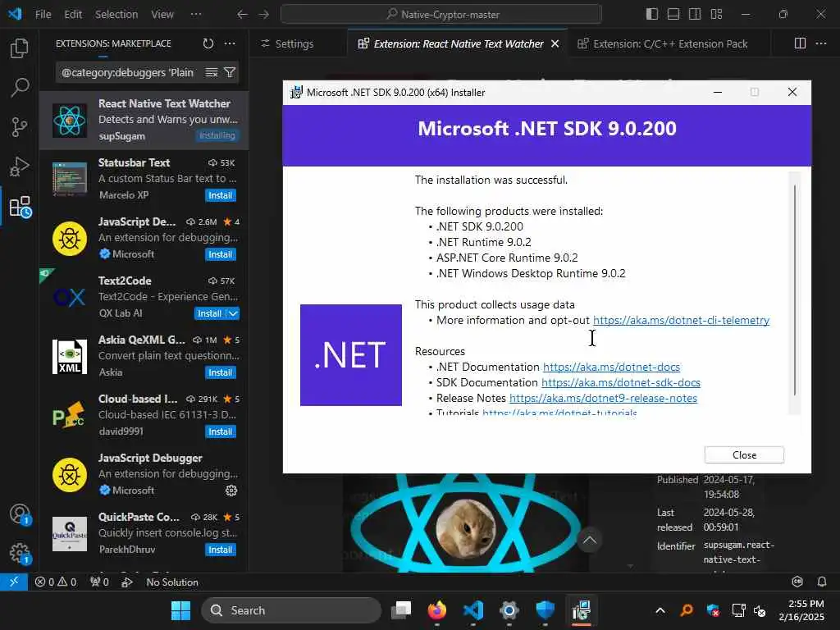Refresh the extensions marketplace list
The image size is (840, 630).
pos(208,43)
